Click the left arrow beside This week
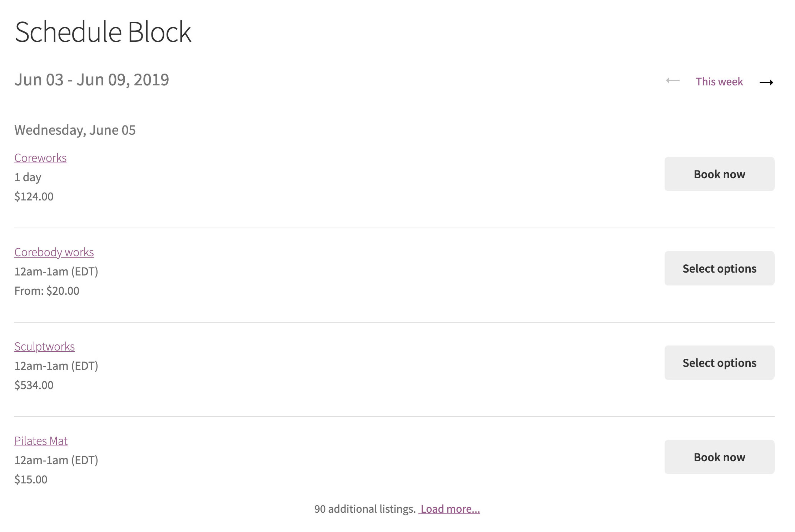This screenshot has height=532, width=795. point(672,81)
